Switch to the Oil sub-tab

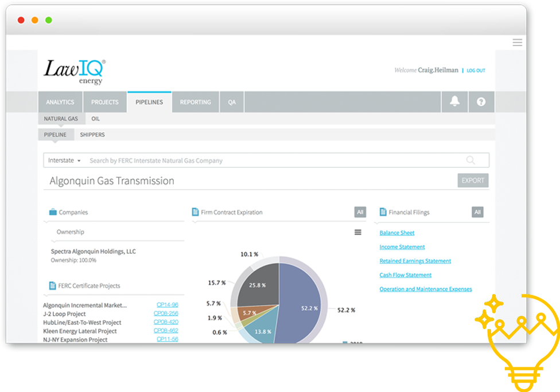(x=95, y=119)
